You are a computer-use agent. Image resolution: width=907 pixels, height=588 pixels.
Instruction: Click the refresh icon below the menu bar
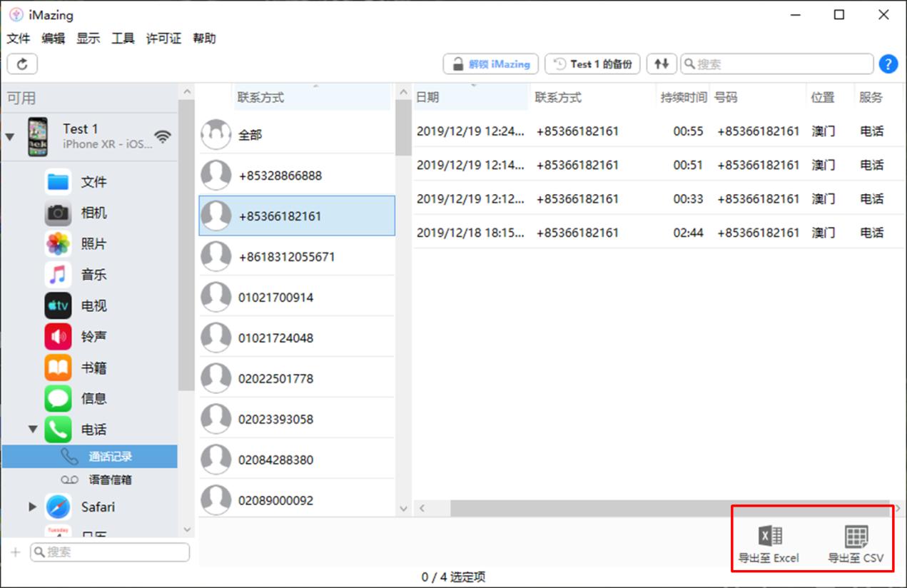[x=22, y=64]
